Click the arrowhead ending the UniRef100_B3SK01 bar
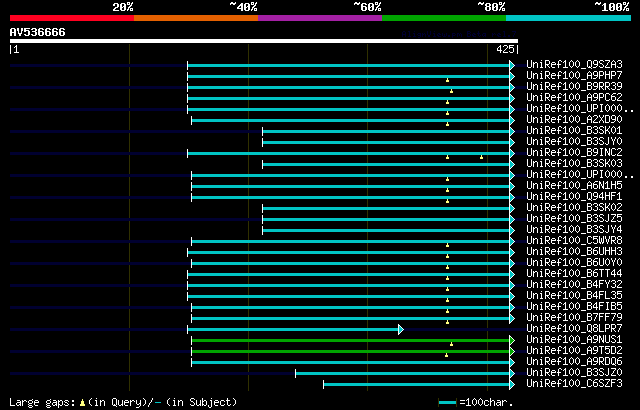 tap(512, 131)
